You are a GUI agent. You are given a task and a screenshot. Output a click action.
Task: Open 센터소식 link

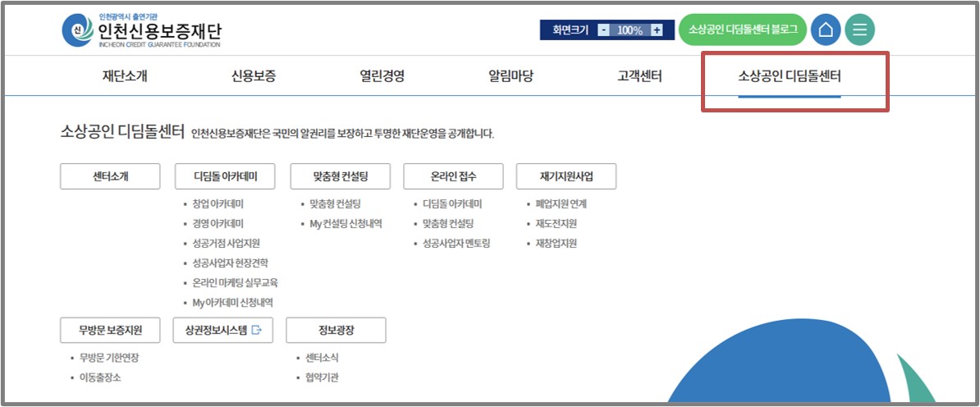pos(322,359)
